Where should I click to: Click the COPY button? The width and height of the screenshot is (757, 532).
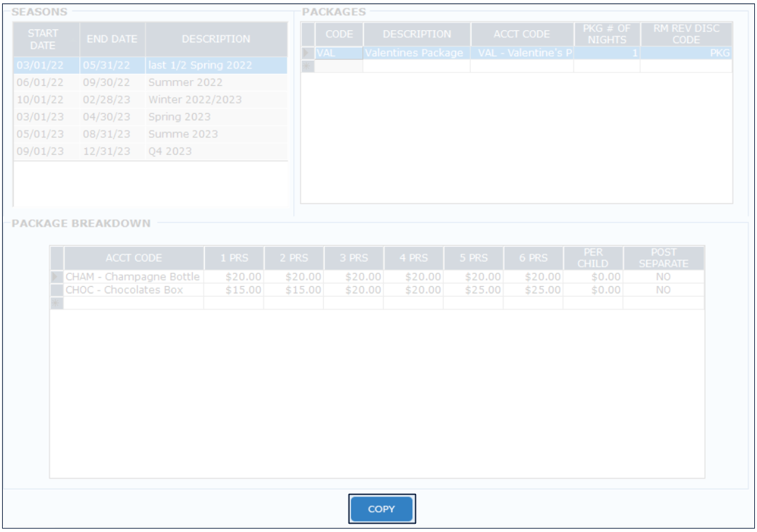coord(381,509)
